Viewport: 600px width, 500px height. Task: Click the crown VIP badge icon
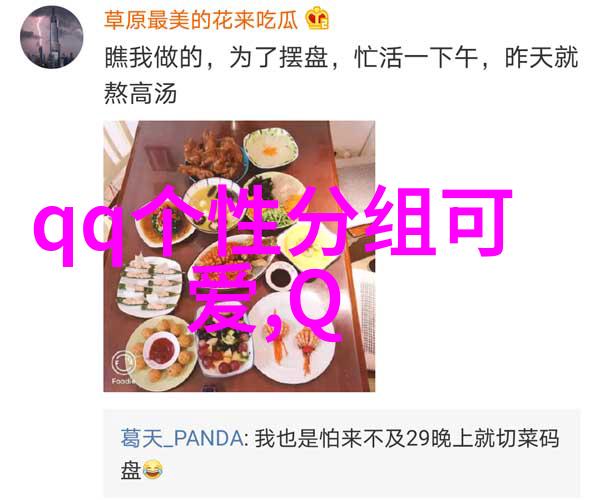[x=317, y=18]
